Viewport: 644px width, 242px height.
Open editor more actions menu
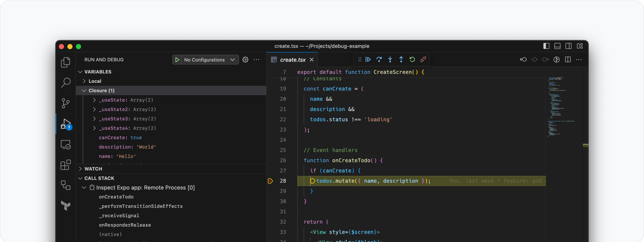click(x=579, y=59)
